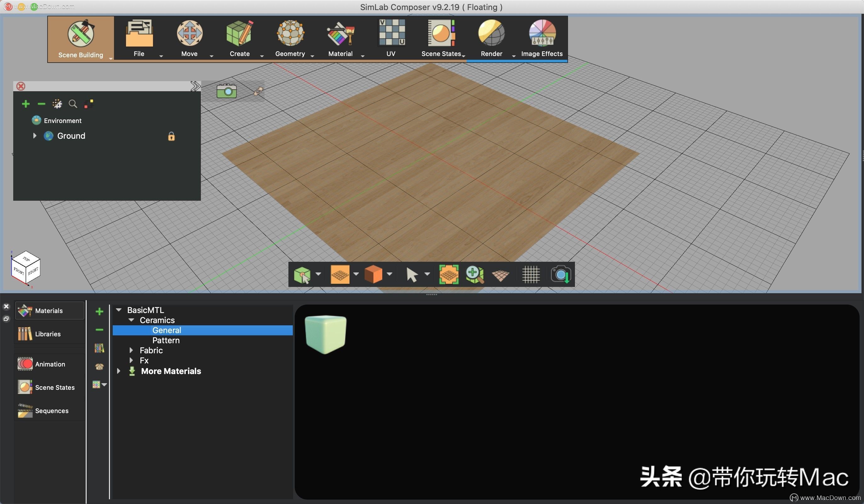Click the scene browser colored squares icon
This screenshot has width=864, height=504.
(x=89, y=104)
